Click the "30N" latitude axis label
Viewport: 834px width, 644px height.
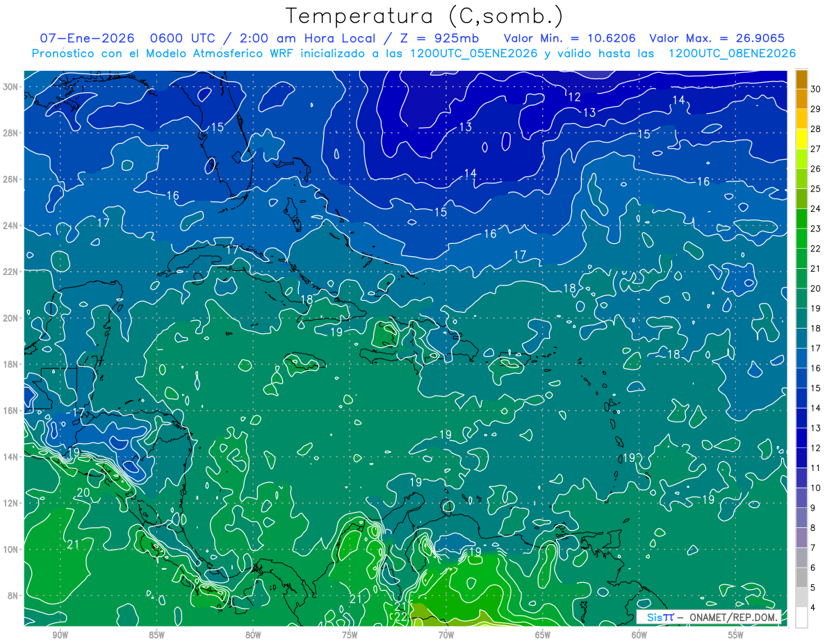coord(10,86)
